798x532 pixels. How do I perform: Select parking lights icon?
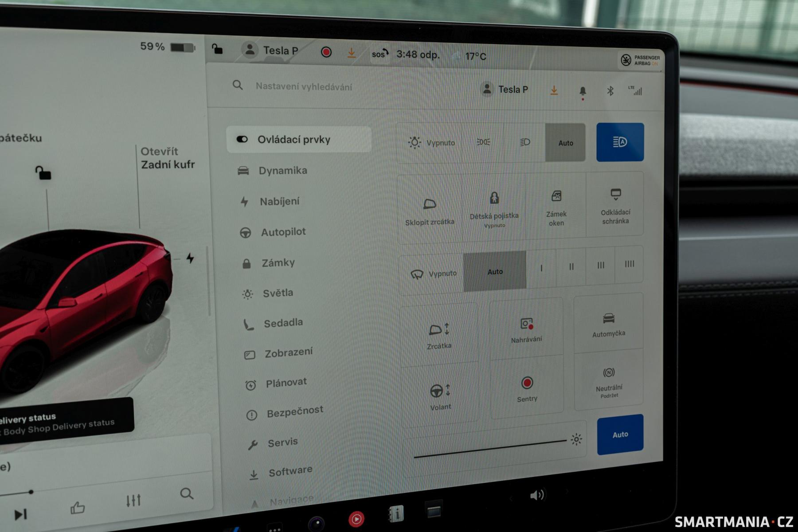(x=483, y=142)
